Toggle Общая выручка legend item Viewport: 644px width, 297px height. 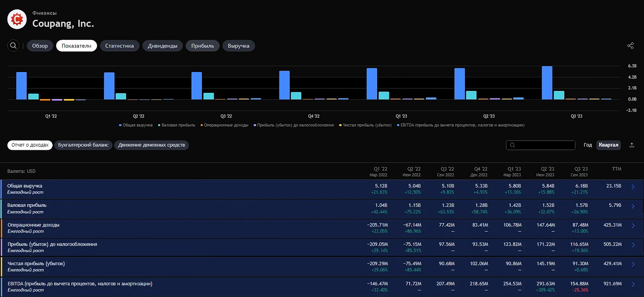(x=135, y=125)
